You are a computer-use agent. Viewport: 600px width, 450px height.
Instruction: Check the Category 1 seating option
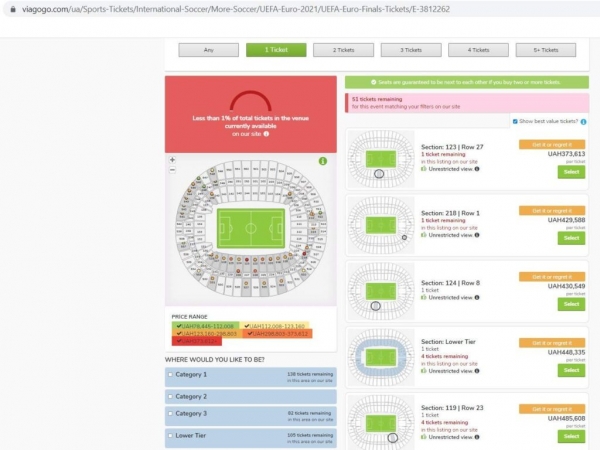(171, 375)
